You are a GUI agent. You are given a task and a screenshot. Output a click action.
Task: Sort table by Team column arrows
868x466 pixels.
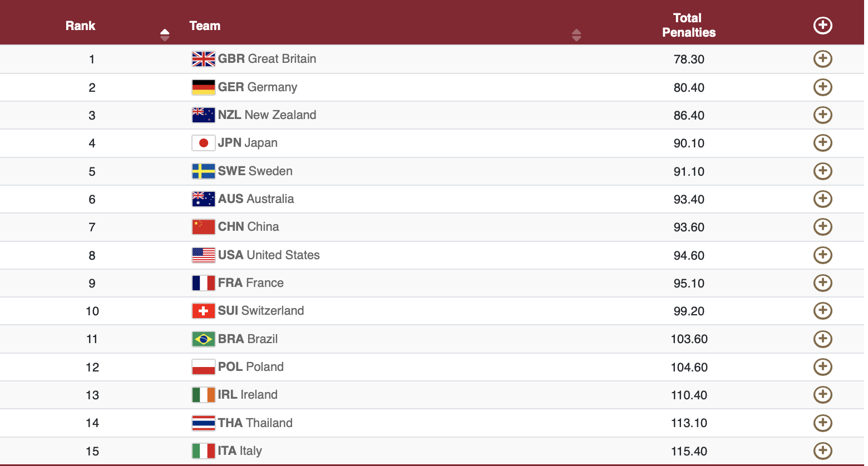(576, 35)
